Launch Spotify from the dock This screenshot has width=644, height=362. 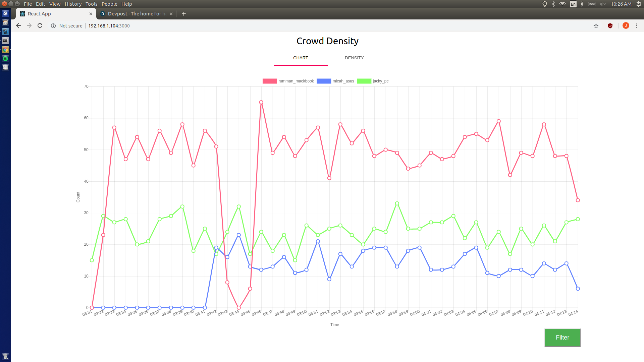click(x=5, y=59)
